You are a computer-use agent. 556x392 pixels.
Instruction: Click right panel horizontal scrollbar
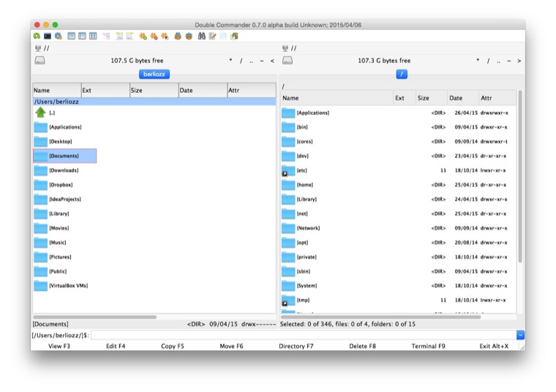(x=380, y=317)
